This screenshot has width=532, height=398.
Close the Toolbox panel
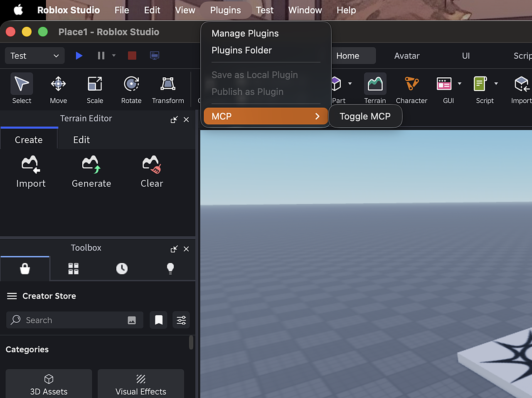[x=186, y=249]
